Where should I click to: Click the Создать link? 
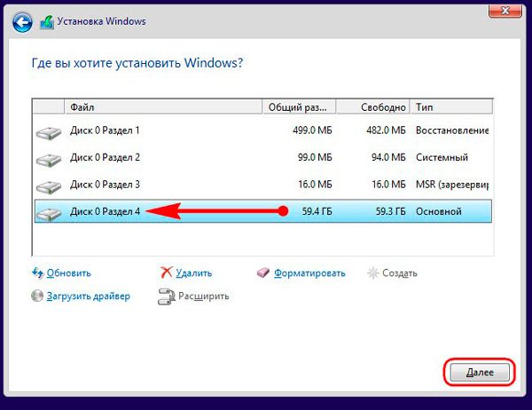tap(400, 273)
